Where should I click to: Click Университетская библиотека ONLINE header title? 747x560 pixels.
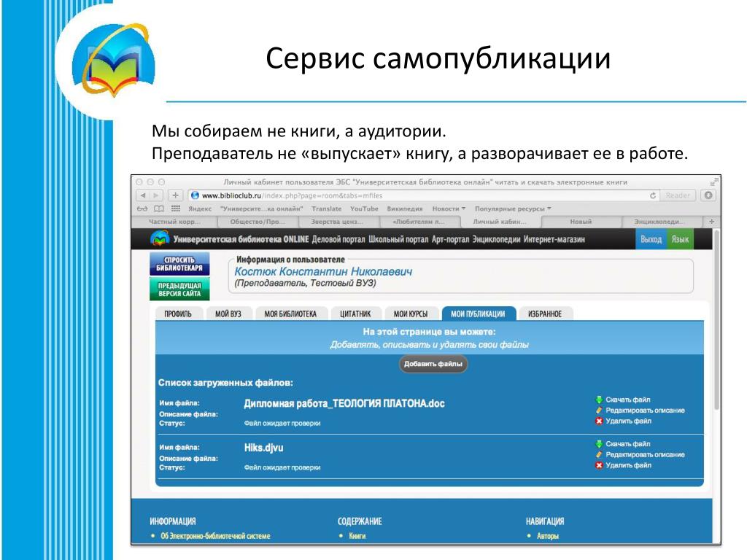[241, 239]
